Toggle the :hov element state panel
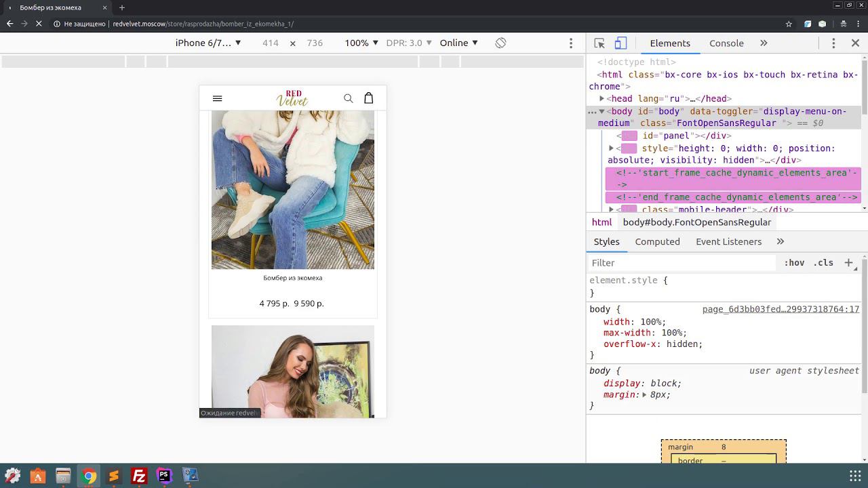The image size is (868, 488). 794,262
